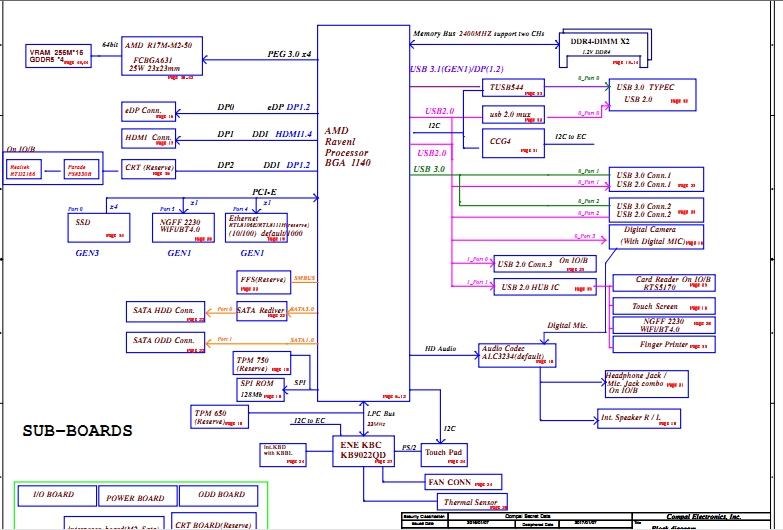Viewport: 783px width, 530px height.
Task: Select the Touch Screen block
Action: point(664,306)
